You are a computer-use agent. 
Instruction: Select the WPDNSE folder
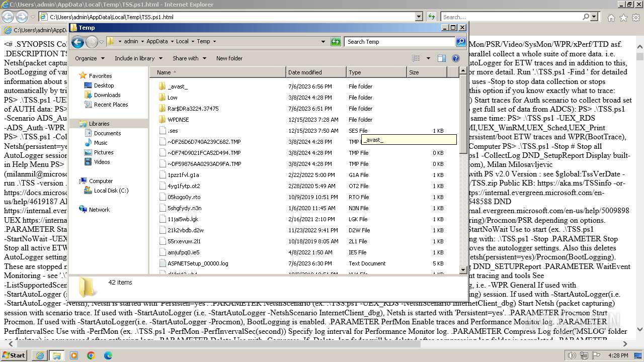[178, 120]
